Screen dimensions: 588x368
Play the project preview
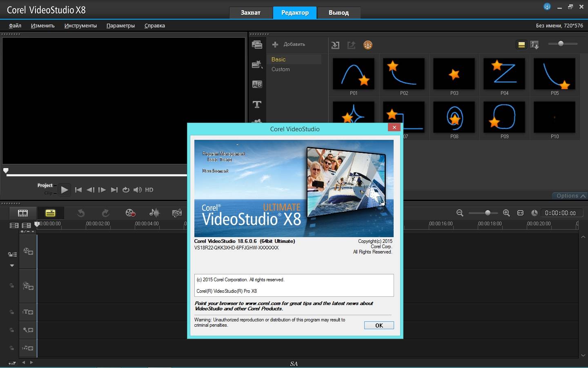pos(64,190)
